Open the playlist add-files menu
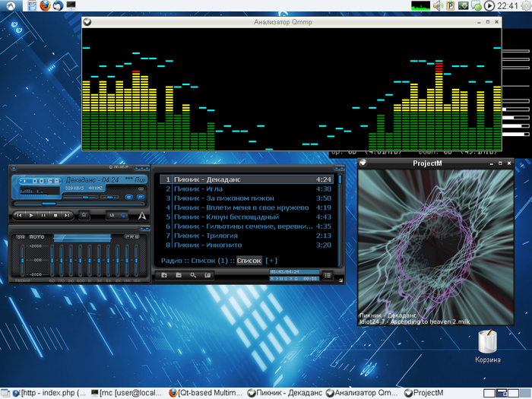This screenshot has height=399, width=532. [163, 275]
